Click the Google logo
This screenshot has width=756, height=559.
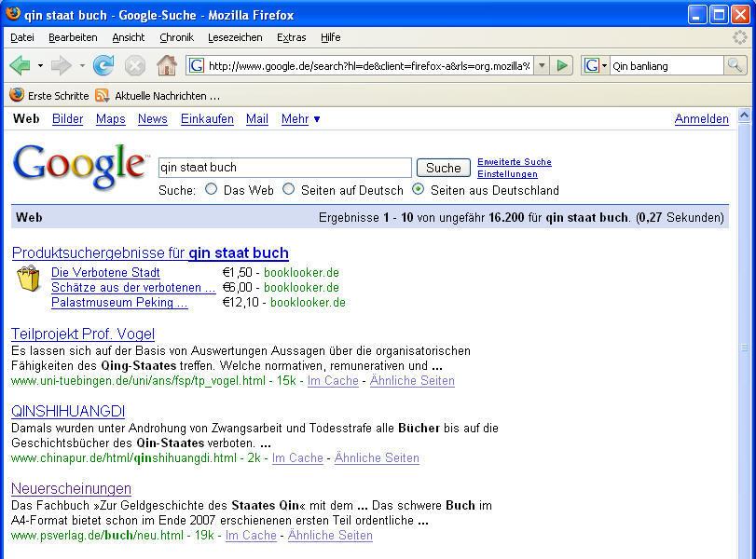pos(80,166)
